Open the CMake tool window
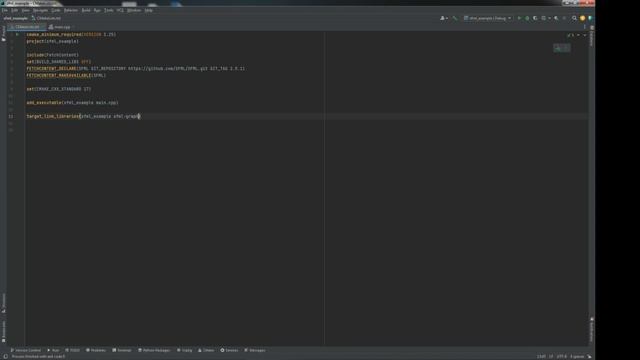 (x=206, y=350)
